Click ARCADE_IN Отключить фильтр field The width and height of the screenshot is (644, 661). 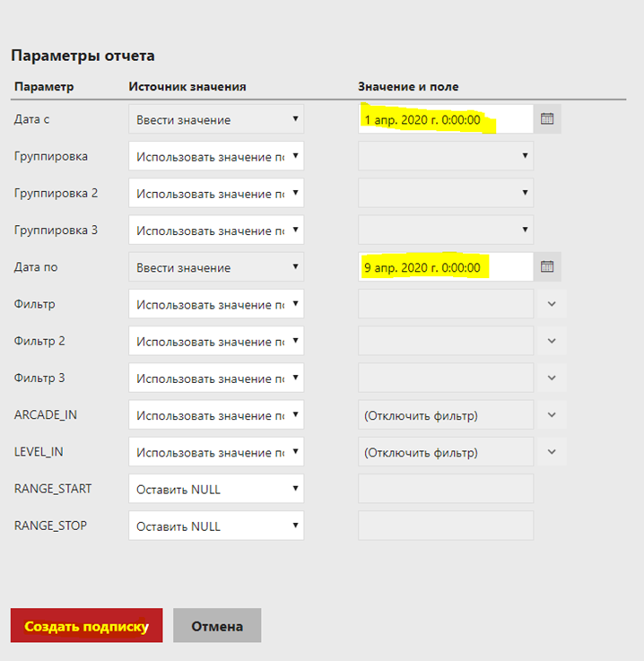[x=446, y=415]
